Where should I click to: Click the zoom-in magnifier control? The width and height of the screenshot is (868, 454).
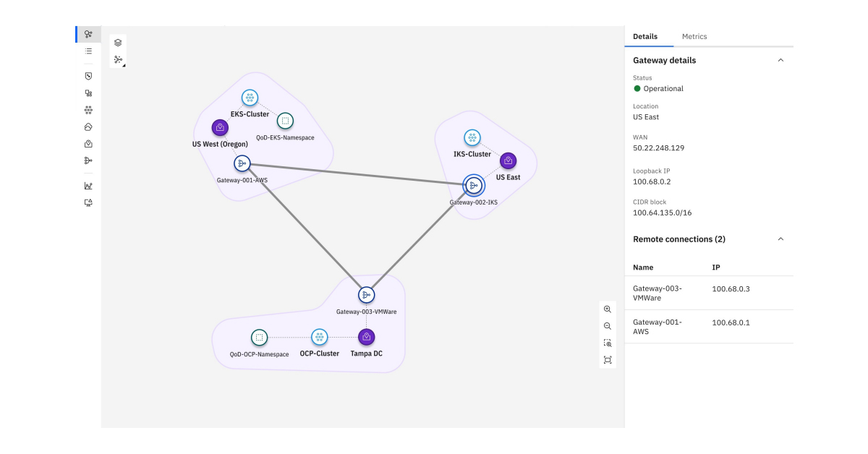tap(608, 309)
